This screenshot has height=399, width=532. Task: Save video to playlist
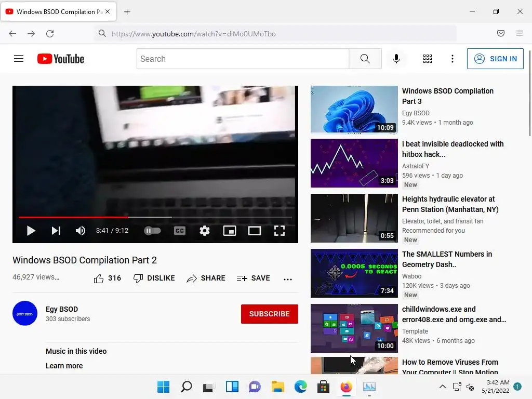(254, 278)
